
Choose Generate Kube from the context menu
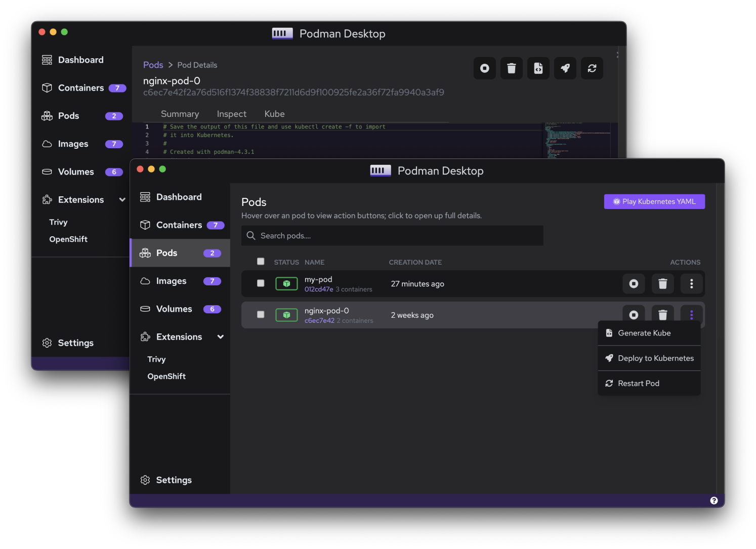coord(649,333)
